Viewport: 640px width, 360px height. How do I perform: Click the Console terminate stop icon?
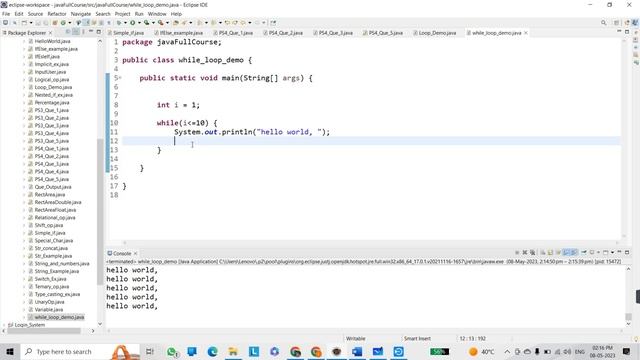(x=517, y=252)
